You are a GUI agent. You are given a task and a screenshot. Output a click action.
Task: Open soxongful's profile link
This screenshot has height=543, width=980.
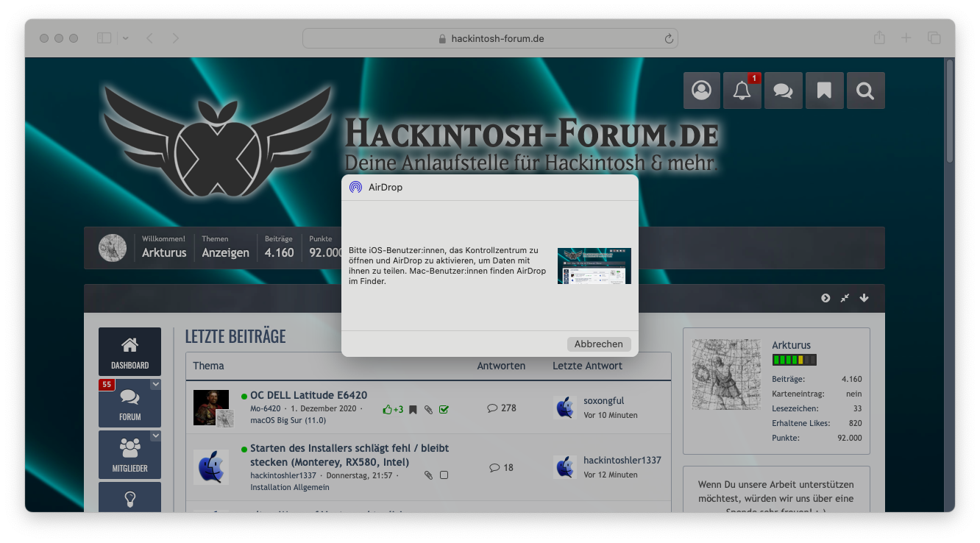tap(604, 400)
